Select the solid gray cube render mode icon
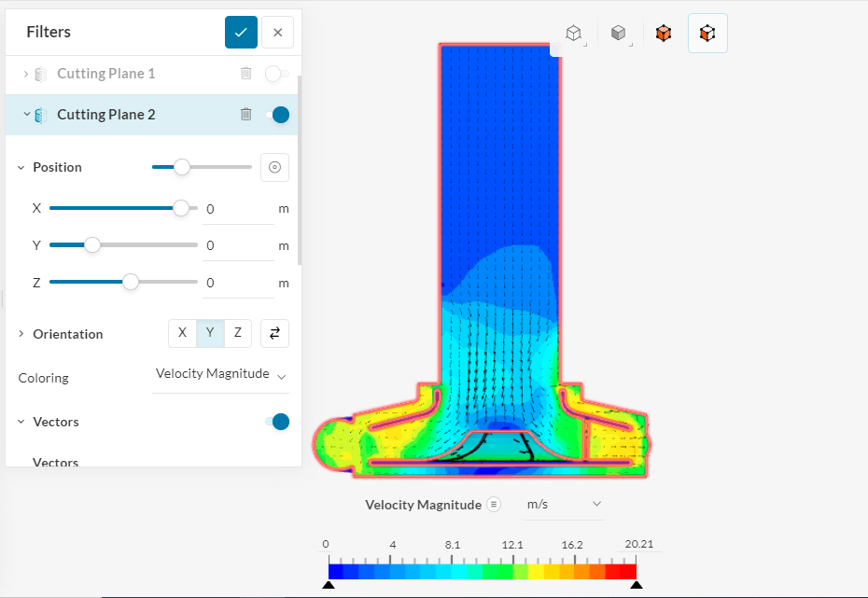 coord(619,32)
